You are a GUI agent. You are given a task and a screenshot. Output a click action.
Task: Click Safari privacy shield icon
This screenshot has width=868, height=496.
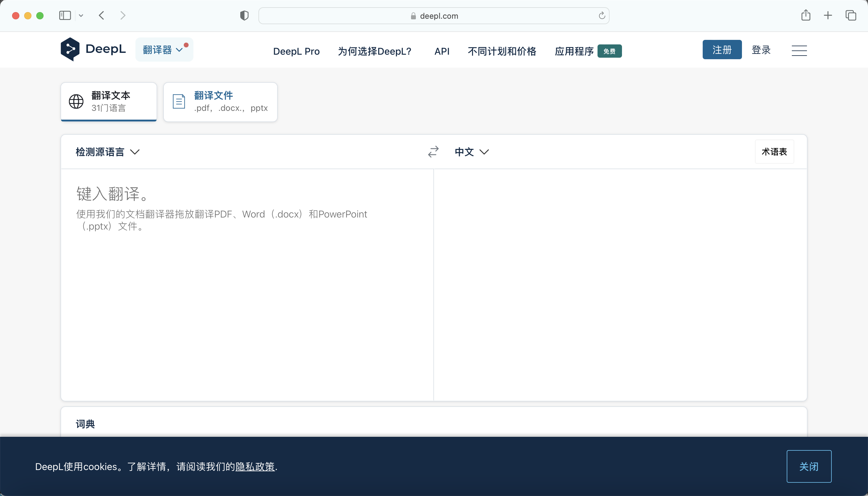[244, 16]
